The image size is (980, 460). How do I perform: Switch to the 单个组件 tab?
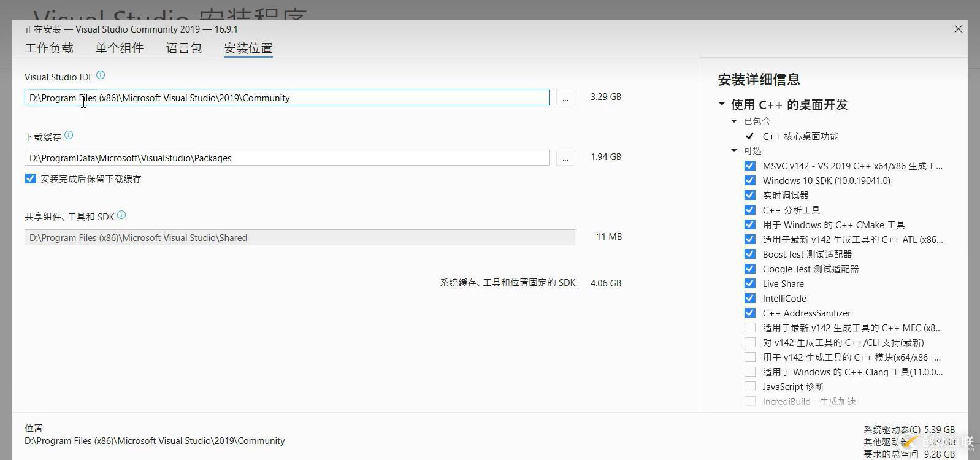120,48
